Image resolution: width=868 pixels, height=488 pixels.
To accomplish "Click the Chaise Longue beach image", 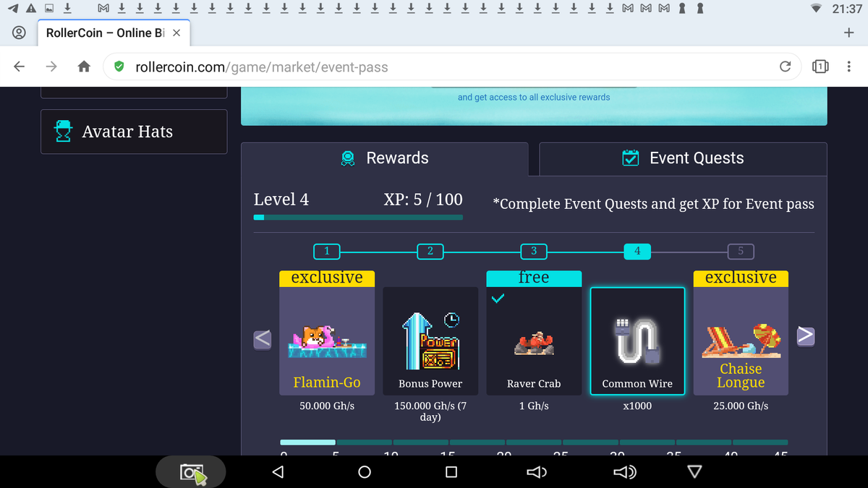I will (x=741, y=340).
